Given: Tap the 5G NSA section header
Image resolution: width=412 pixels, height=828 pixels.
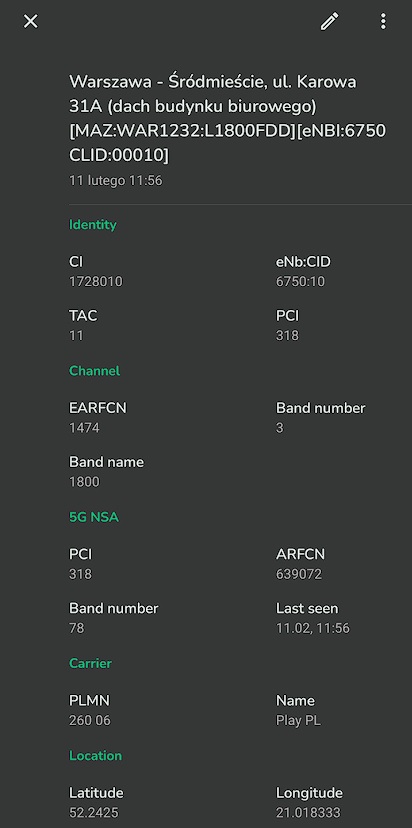Looking at the screenshot, I should click(x=94, y=517).
